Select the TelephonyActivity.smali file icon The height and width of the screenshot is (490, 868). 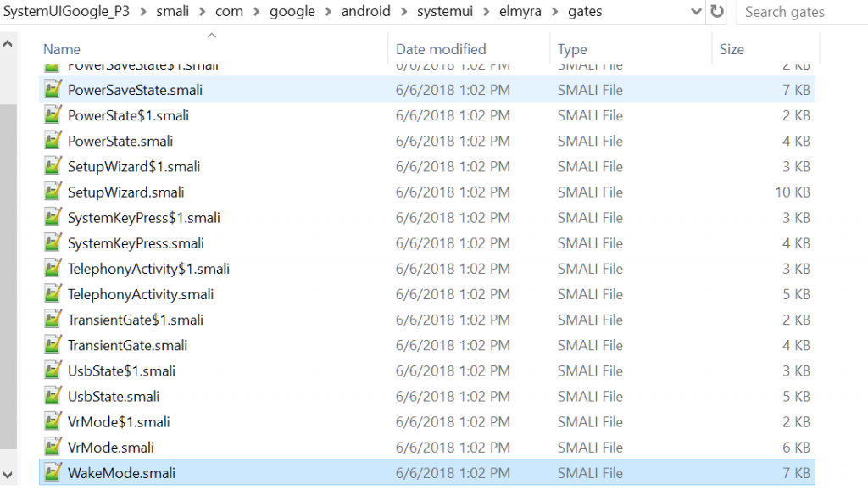click(53, 294)
